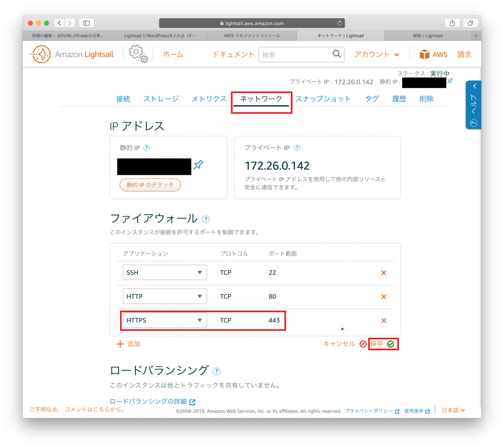This screenshot has height=448, width=504.
Task: Switch to Lightsail にWordPress browser tab
Action: click(160, 36)
